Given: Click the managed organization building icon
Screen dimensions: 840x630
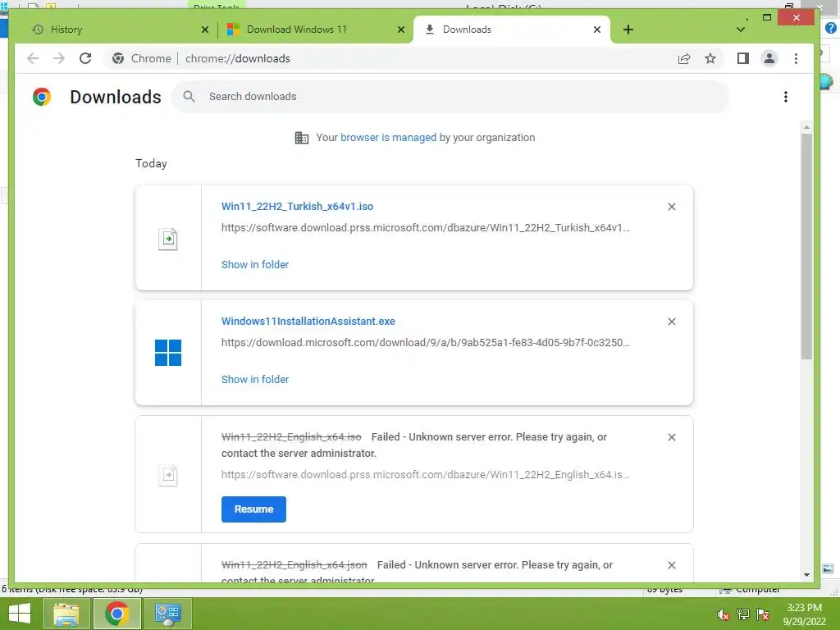Looking at the screenshot, I should coord(302,138).
